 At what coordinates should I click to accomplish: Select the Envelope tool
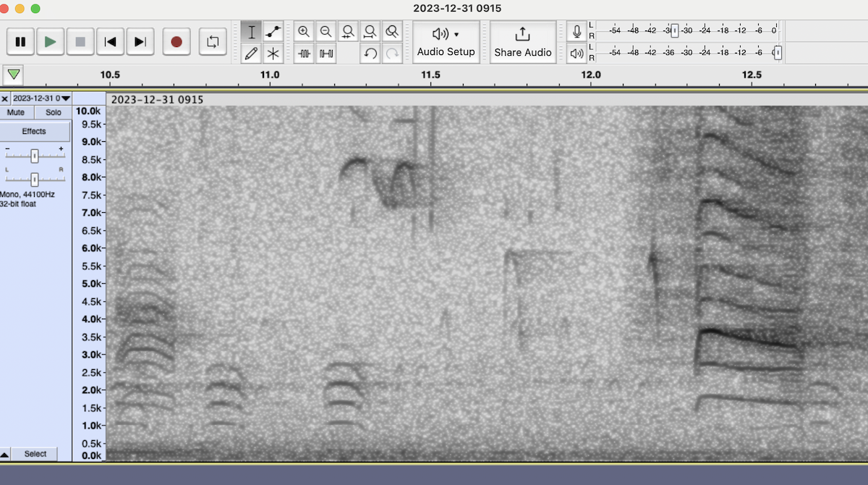[x=273, y=32]
